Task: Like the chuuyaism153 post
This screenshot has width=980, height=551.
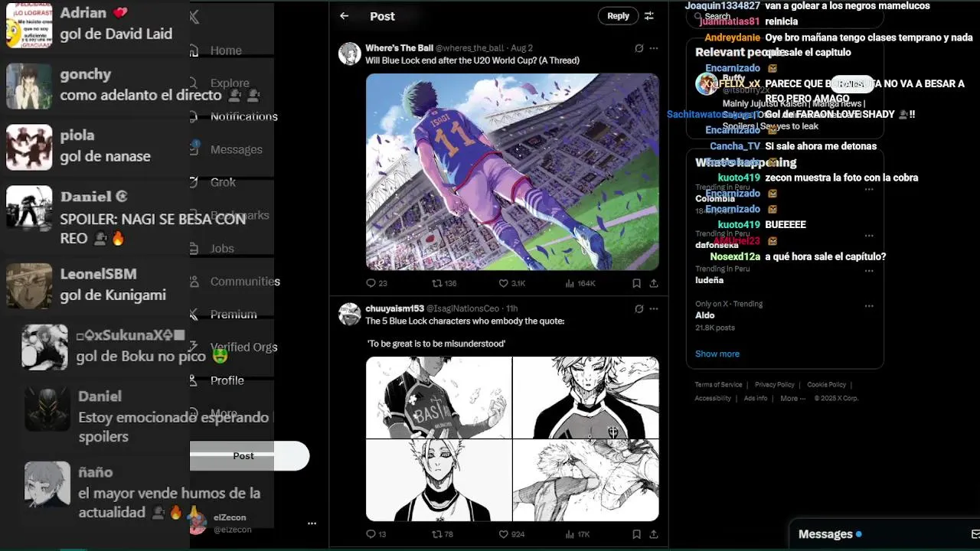Action: (512, 534)
